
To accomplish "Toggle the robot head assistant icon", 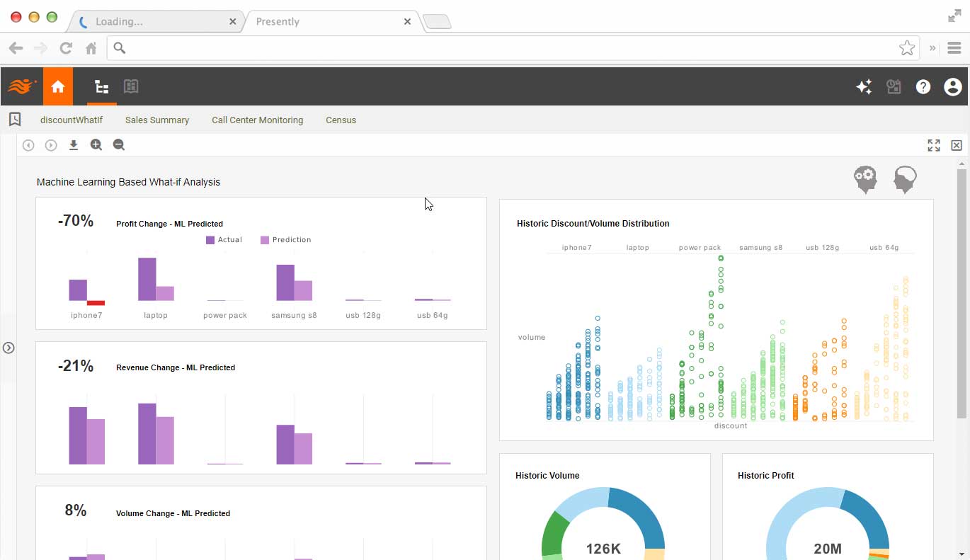I will click(865, 179).
